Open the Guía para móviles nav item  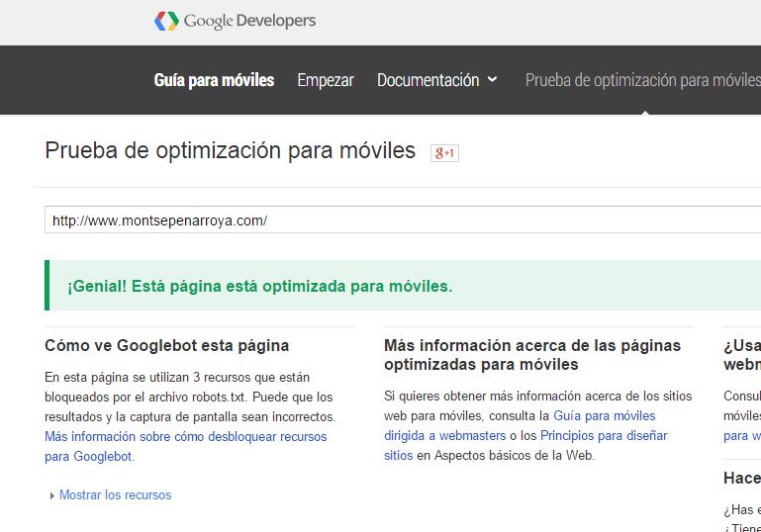[214, 80]
